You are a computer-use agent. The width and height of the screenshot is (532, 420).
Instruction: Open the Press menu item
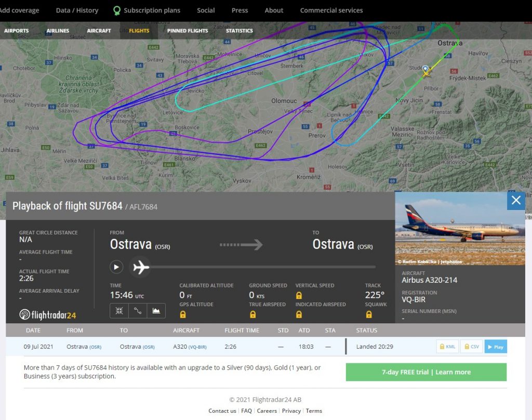click(240, 10)
